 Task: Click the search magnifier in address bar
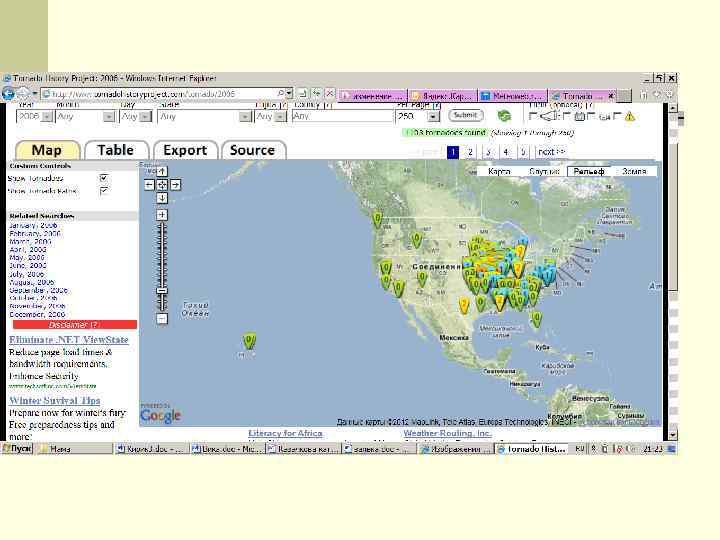click(281, 93)
